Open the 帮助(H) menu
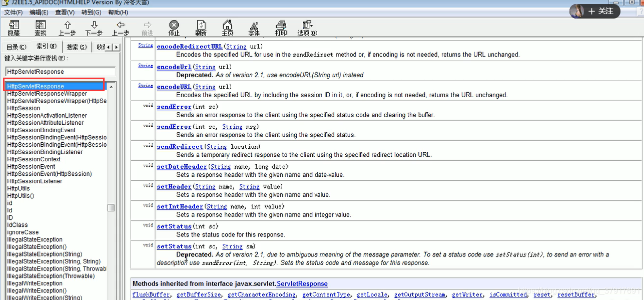644x300 pixels. pos(118,12)
